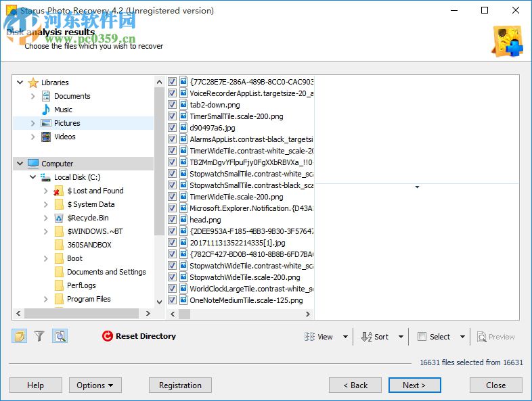The width and height of the screenshot is (532, 401).
Task: Go back with the < Back button
Action: click(x=355, y=385)
